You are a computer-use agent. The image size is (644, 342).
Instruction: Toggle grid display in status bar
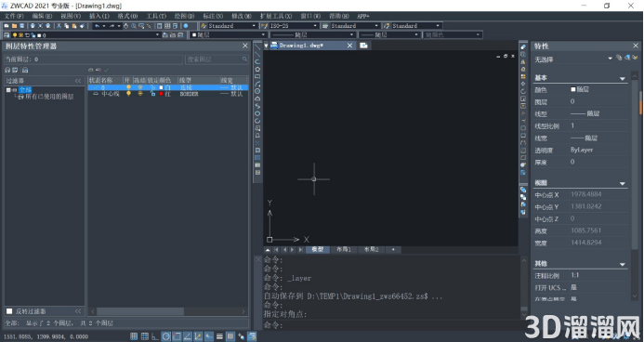(x=145, y=336)
